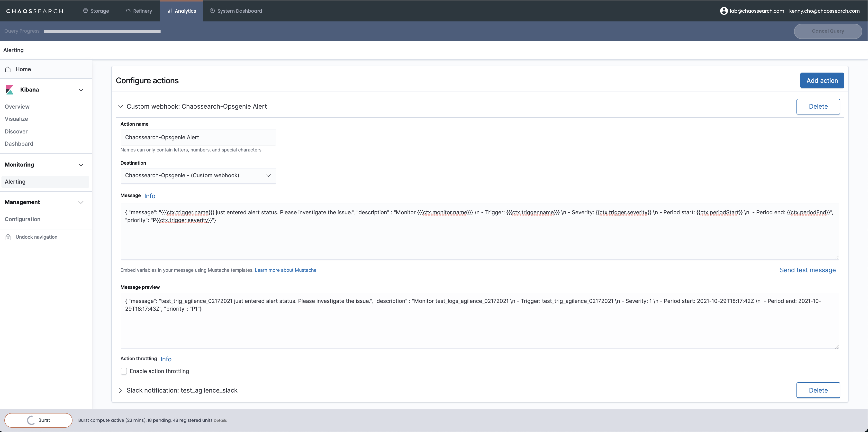
Task: Click the user account avatar icon
Action: 723,11
